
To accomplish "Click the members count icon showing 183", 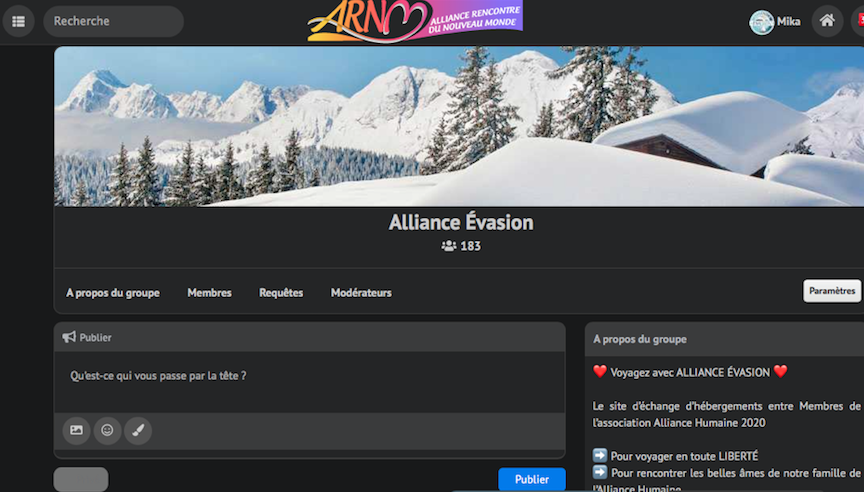I will [449, 246].
